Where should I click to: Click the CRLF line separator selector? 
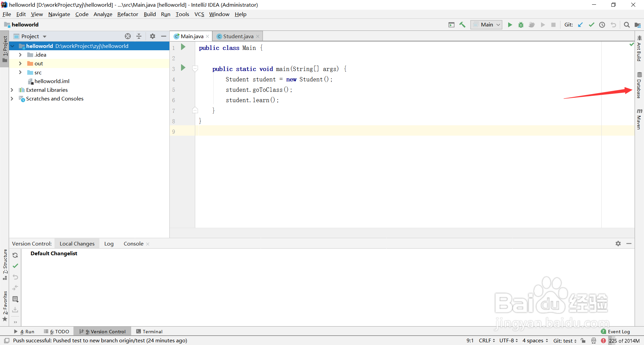click(x=487, y=341)
